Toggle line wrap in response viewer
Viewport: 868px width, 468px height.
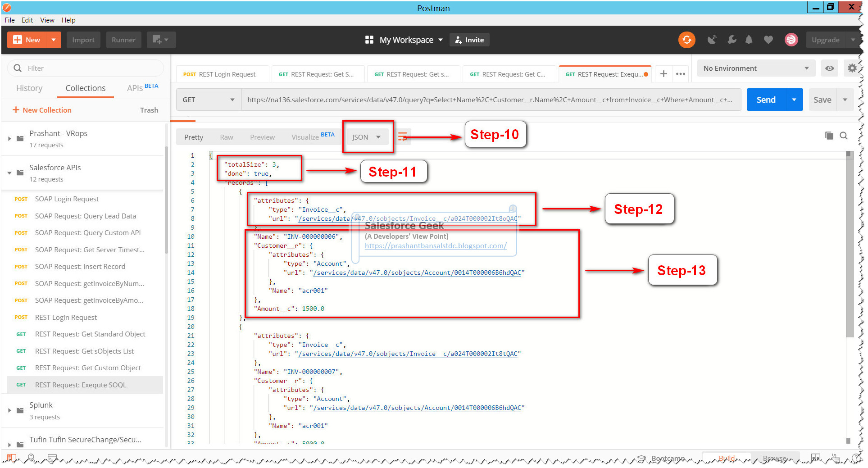(x=403, y=136)
